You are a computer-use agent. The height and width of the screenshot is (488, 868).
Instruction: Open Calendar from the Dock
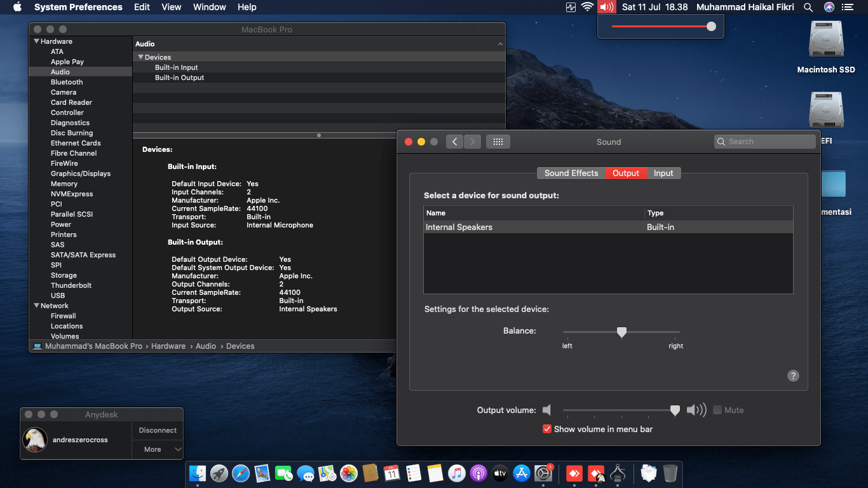coord(392,473)
